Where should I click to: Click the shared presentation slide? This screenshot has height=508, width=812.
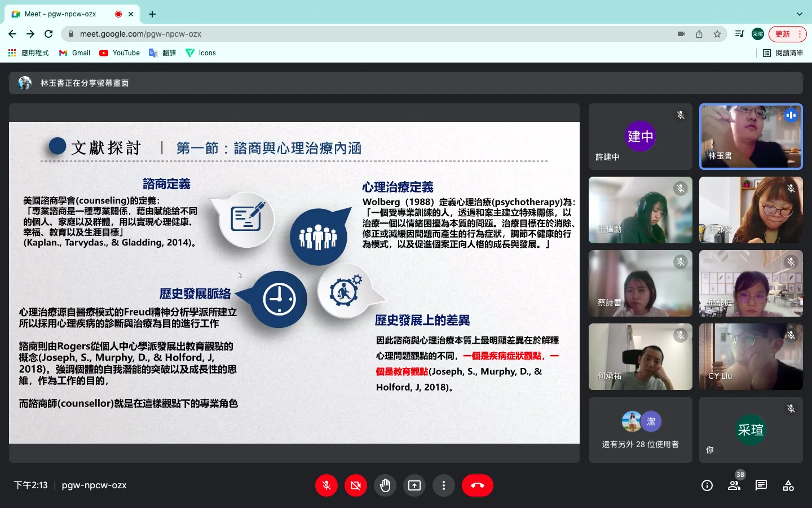tap(294, 282)
